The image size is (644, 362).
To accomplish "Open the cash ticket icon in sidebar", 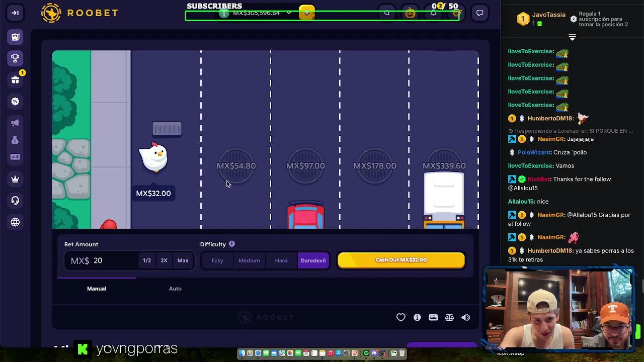I will [15, 157].
